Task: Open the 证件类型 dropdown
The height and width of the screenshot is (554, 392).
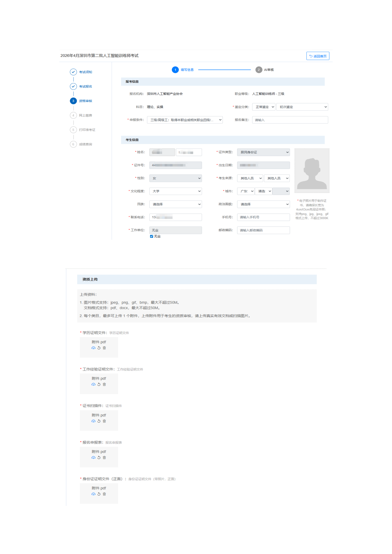Action: [263, 152]
